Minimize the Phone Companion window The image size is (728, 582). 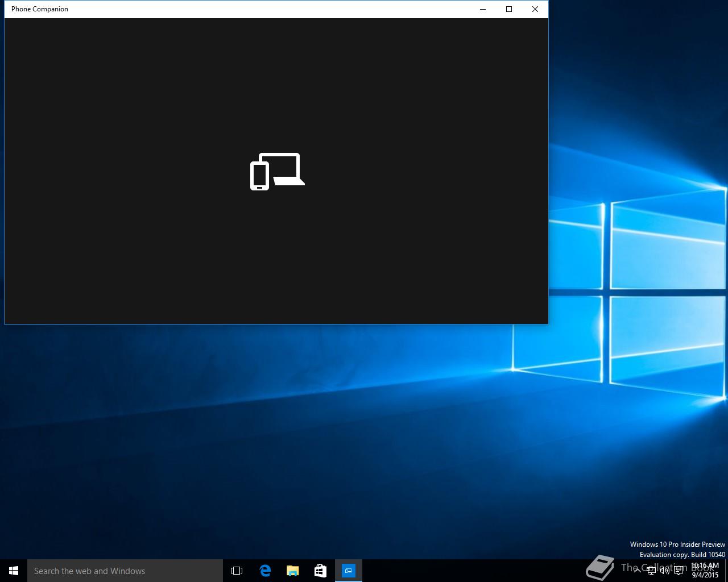pos(483,9)
